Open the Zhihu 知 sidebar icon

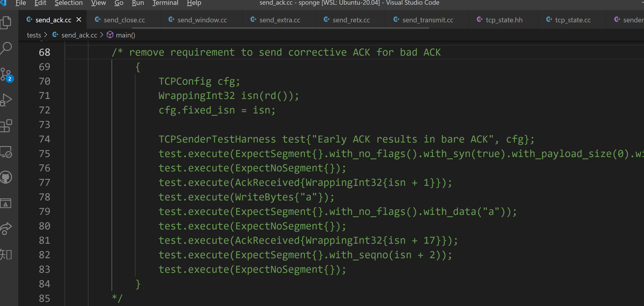click(6, 254)
